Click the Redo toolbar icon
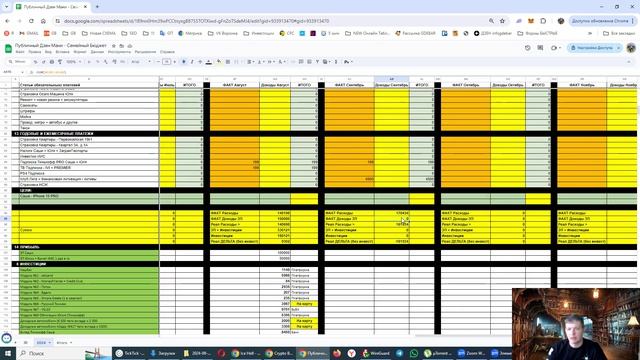Viewport: 640px width, 360px height. [x=43, y=62]
